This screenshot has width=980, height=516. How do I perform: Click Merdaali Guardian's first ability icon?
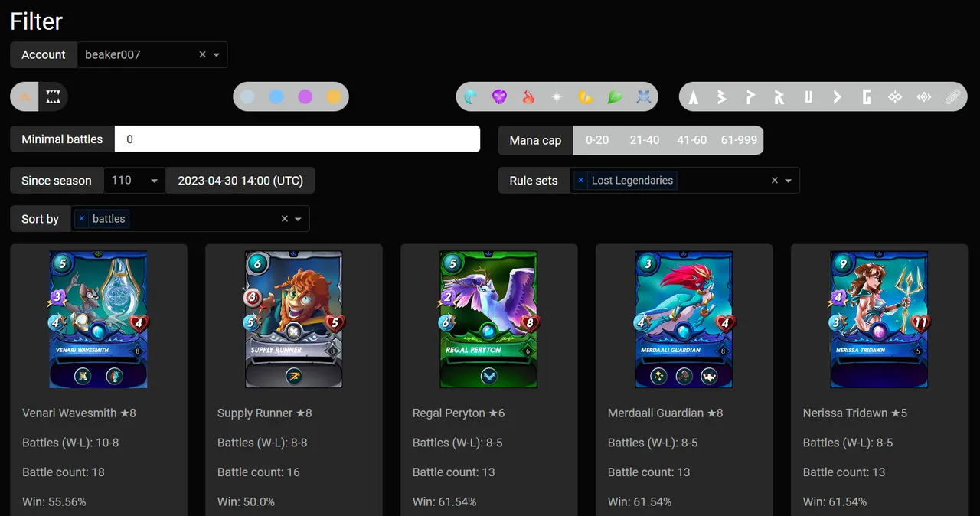point(659,376)
